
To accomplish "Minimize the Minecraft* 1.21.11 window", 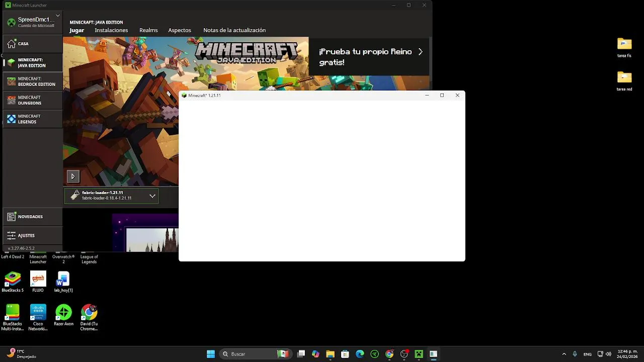I will tap(427, 96).
